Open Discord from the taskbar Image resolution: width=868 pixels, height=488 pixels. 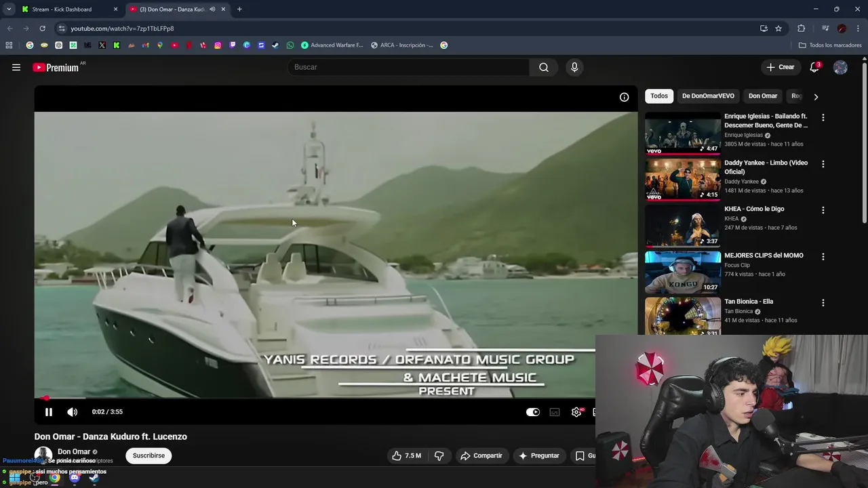point(75,477)
